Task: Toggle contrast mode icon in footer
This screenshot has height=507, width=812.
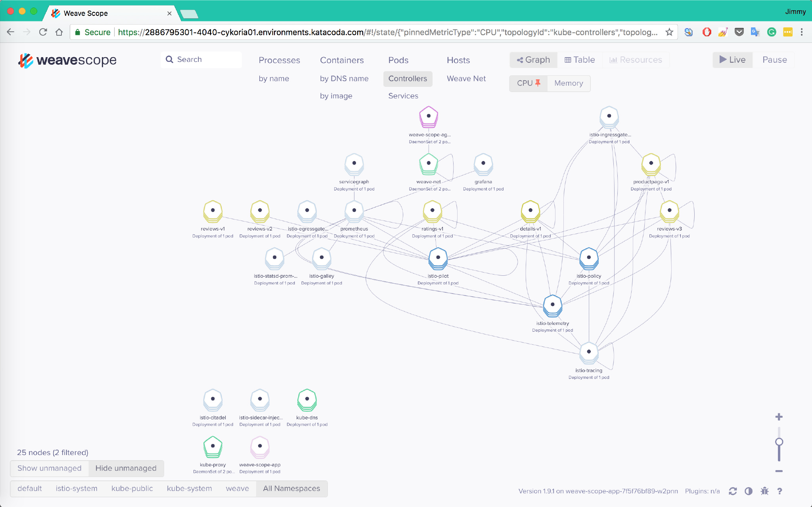Action: point(748,491)
